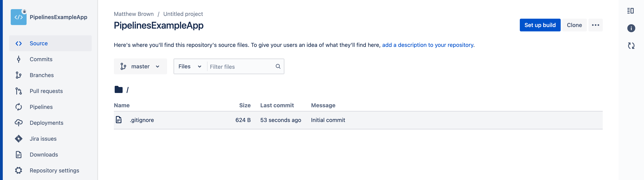Click inside the Filter files search field
Screen dimensions: 644x180
[240, 67]
